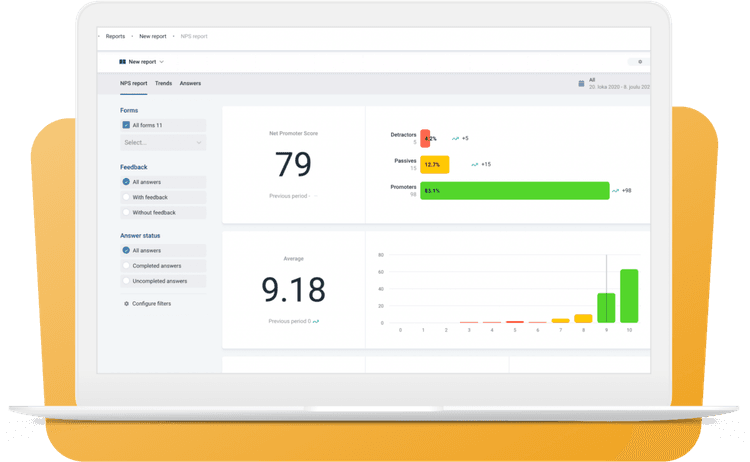
Task: Select Feedback All answers radio button
Action: coord(126,182)
